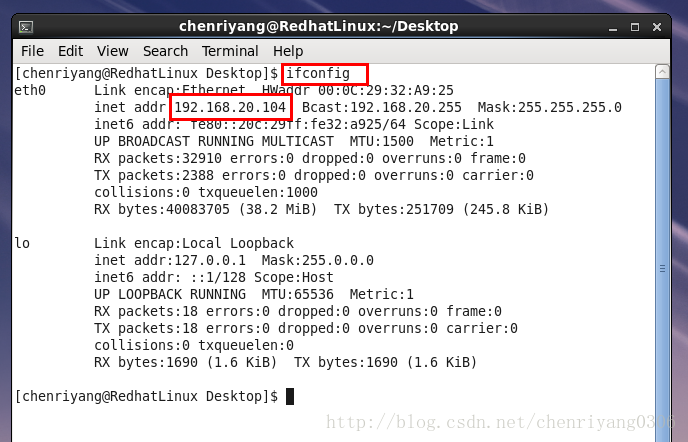
Task: Maximize the terminal window
Action: [x=635, y=27]
